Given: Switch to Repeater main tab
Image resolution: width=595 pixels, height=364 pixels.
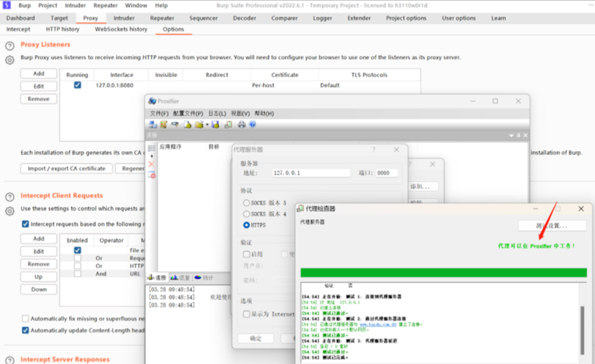Looking at the screenshot, I should click(x=162, y=18).
